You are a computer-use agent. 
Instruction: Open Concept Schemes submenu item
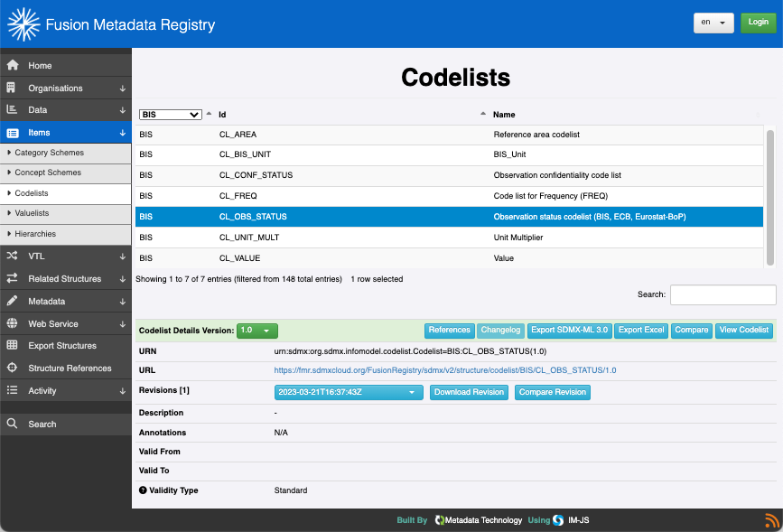point(65,173)
